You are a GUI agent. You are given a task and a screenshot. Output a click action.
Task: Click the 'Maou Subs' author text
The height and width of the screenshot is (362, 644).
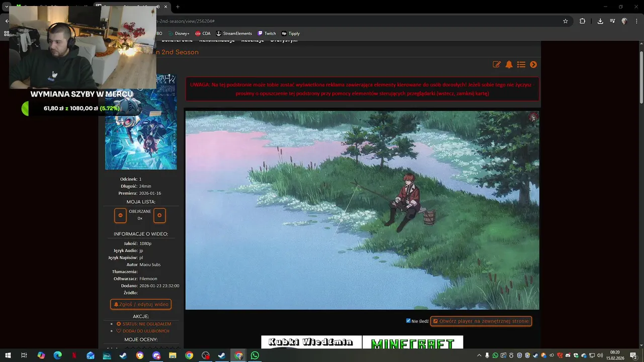[150, 264]
